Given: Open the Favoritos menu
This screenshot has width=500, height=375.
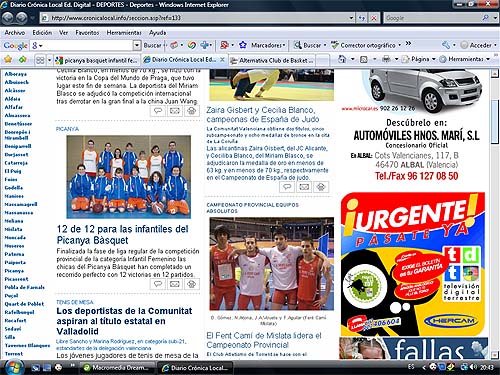Looking at the screenshot, I should [87, 33].
